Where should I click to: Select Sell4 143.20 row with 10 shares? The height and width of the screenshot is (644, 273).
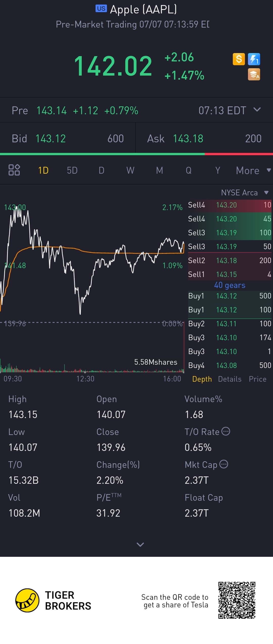click(230, 205)
